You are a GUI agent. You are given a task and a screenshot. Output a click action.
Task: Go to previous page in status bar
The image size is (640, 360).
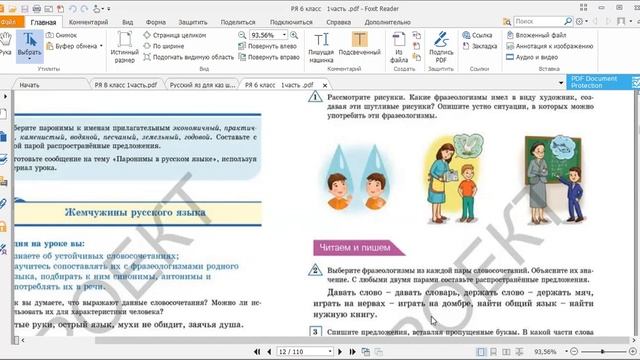tap(269, 351)
